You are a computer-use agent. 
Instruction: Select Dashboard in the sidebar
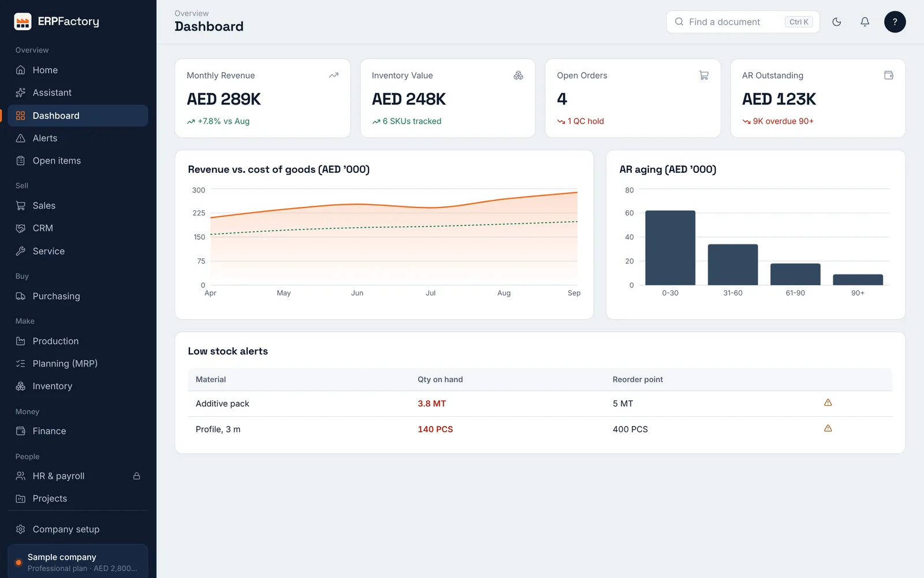pos(78,116)
